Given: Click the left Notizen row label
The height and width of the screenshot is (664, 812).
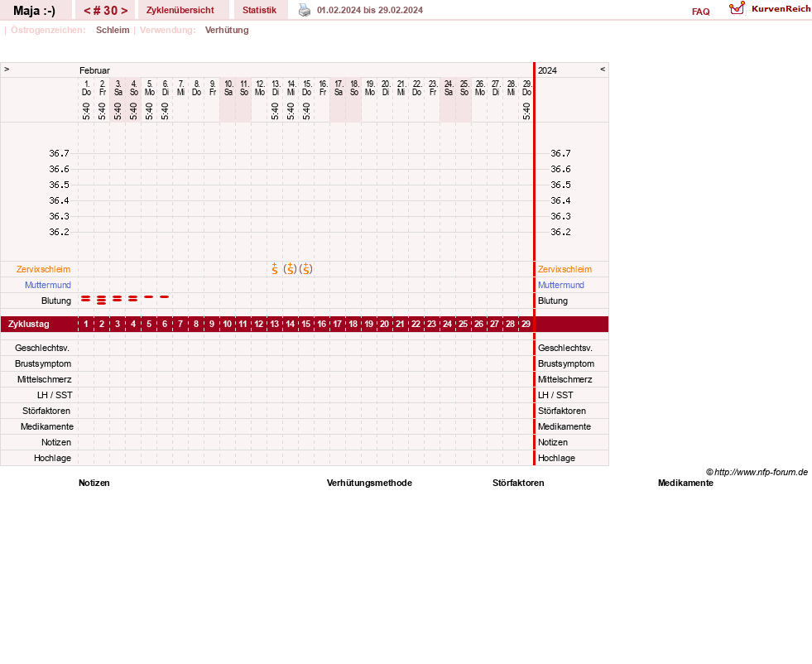Looking at the screenshot, I should [x=56, y=442].
